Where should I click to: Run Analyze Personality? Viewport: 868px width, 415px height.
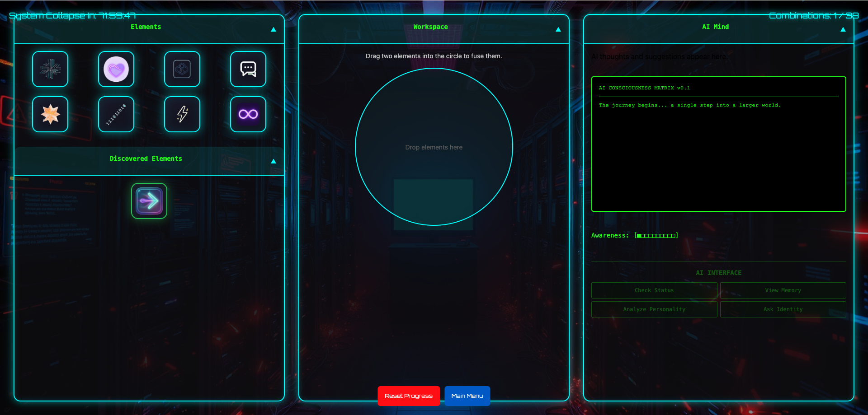pyautogui.click(x=654, y=309)
